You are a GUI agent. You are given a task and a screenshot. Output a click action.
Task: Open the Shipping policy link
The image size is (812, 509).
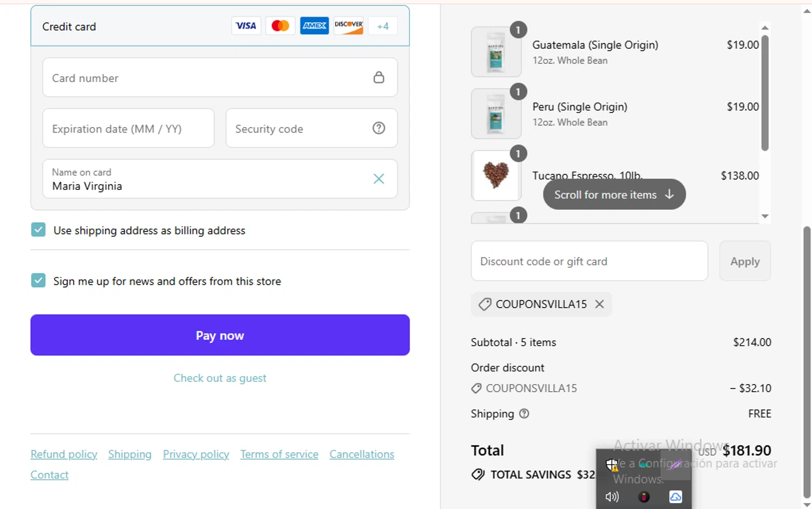pyautogui.click(x=130, y=454)
